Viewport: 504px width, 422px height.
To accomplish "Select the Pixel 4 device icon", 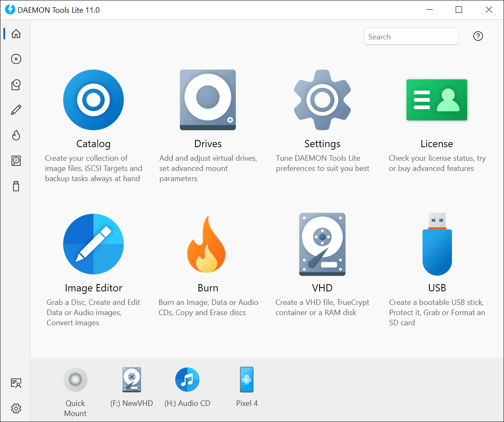I will coord(247,380).
